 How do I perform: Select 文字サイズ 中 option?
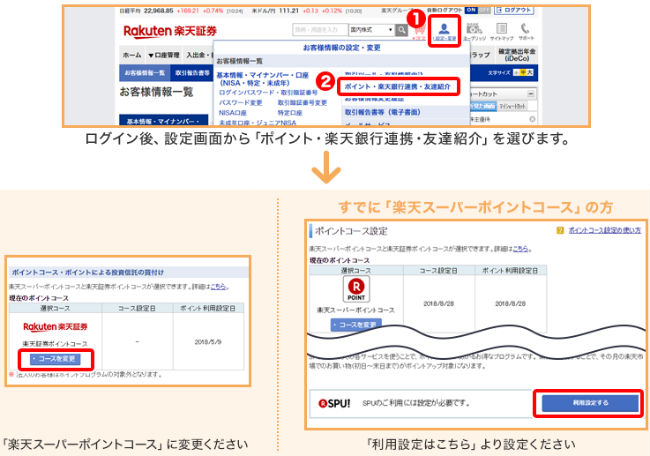pyautogui.click(x=523, y=73)
